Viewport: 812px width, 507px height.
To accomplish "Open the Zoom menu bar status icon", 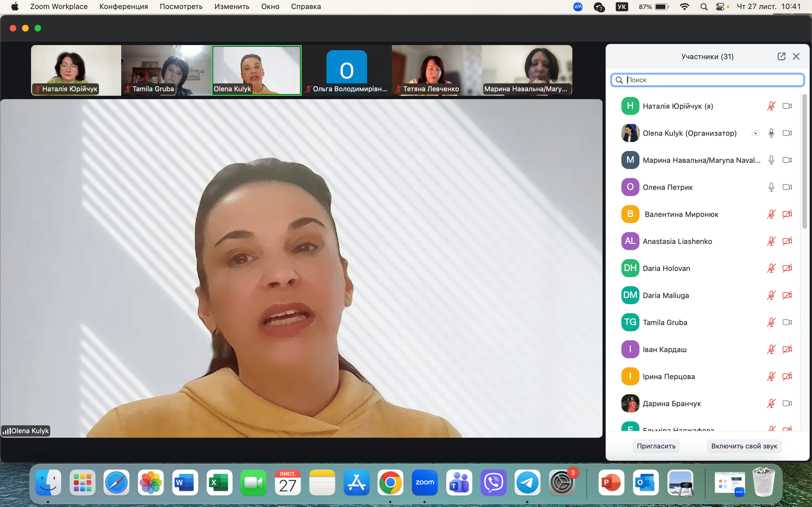I will pyautogui.click(x=578, y=7).
